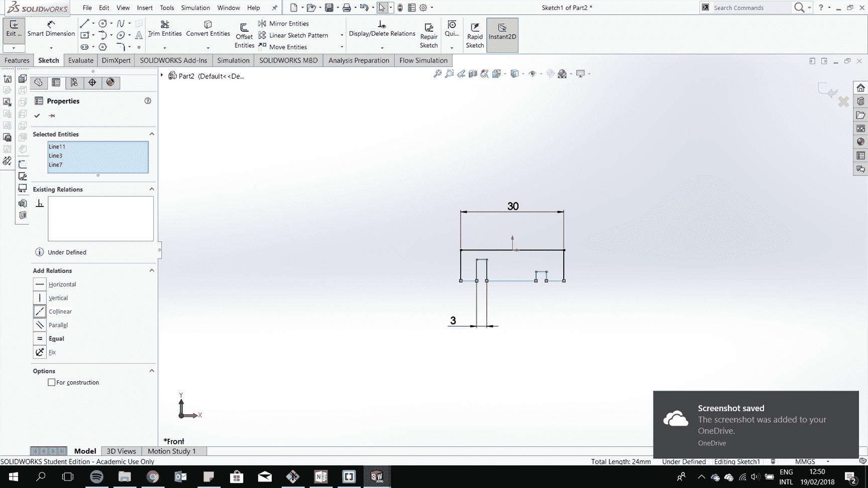Collapse the Add Relations section

point(152,271)
